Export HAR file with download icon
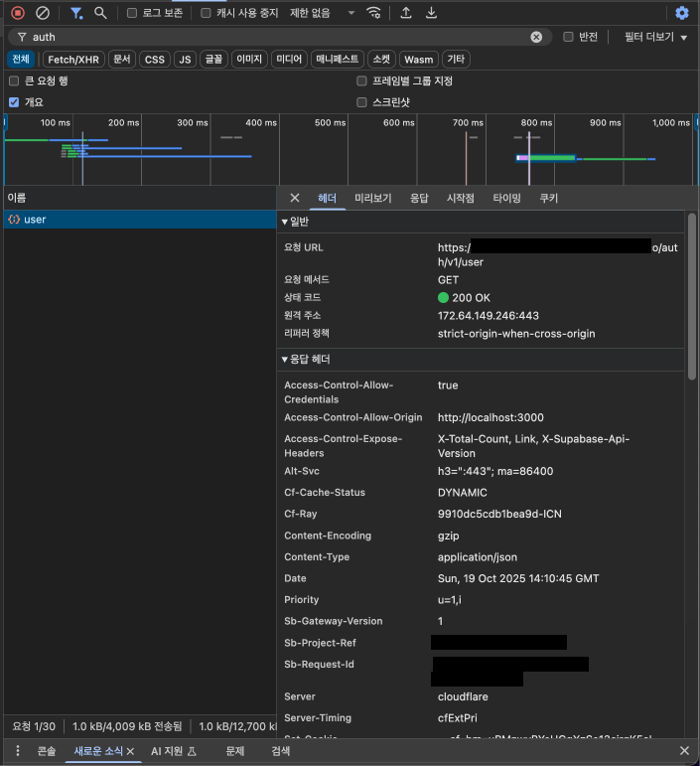The image size is (700, 766). (431, 13)
